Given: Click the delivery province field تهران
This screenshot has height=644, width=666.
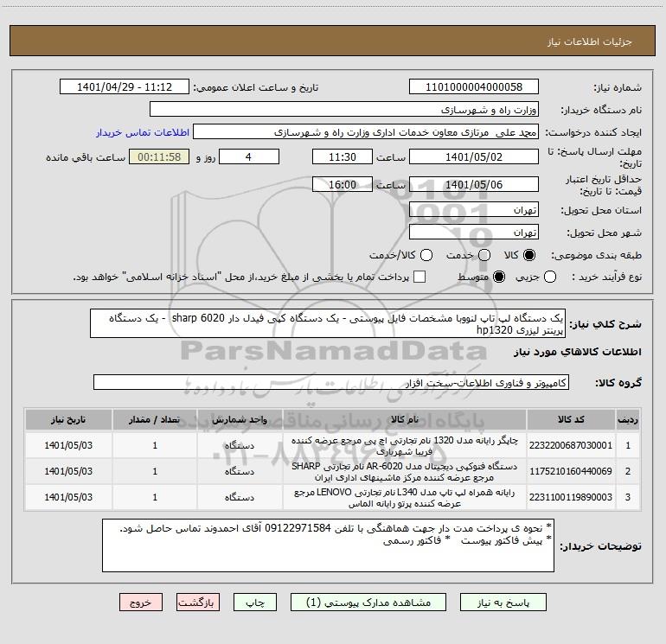Looking at the screenshot, I should (474, 210).
